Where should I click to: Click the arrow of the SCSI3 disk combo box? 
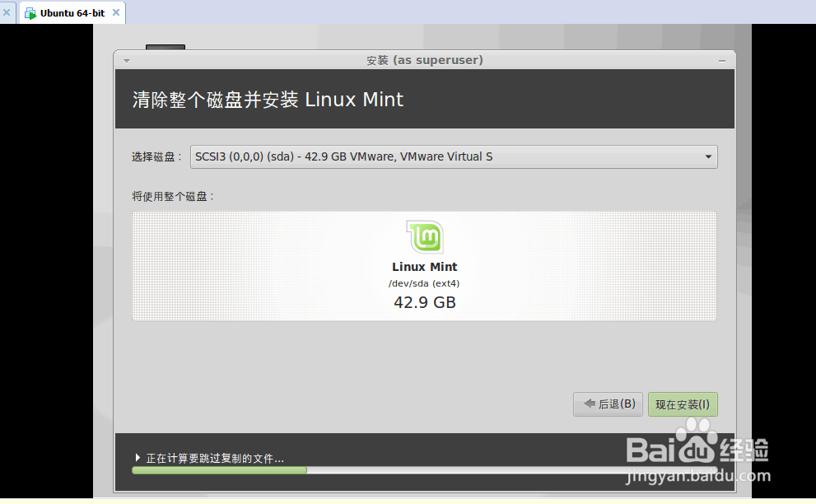click(708, 156)
